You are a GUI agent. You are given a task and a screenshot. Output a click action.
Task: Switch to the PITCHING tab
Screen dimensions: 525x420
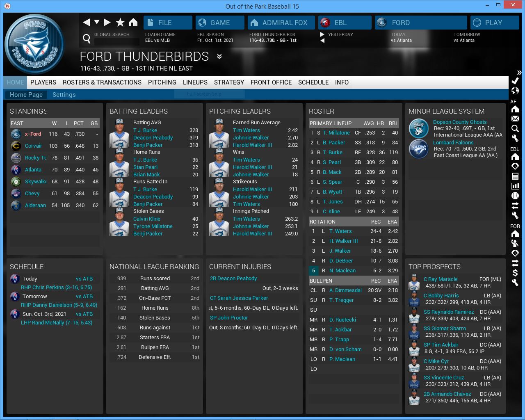(x=162, y=82)
